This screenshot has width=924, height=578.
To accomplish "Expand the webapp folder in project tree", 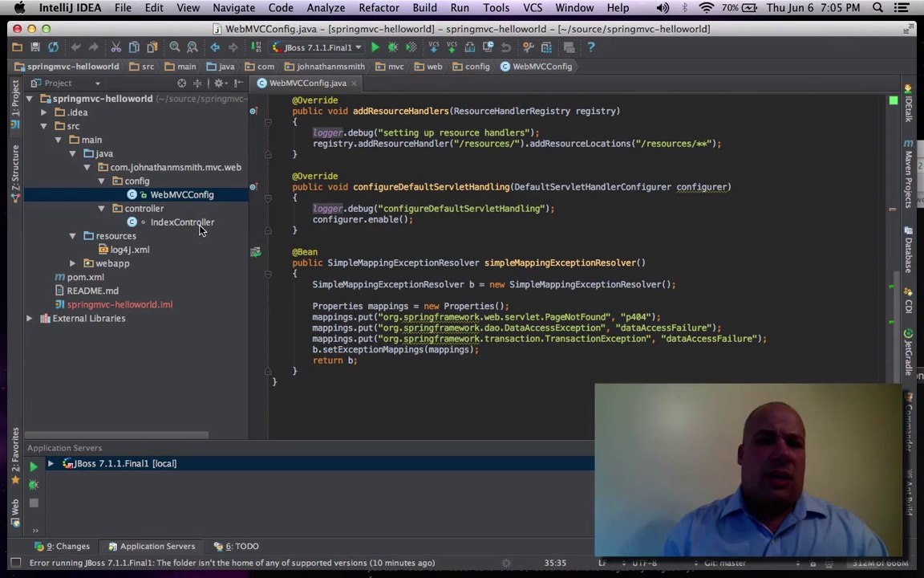I will (72, 263).
